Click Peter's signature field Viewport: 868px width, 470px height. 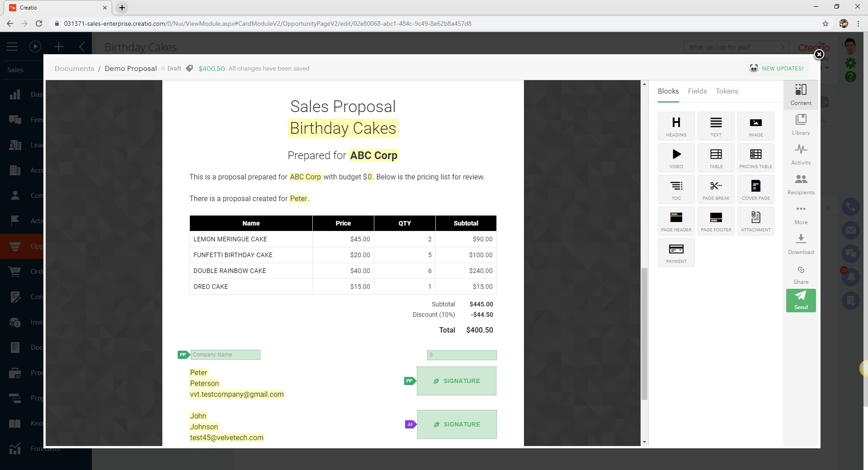point(457,381)
